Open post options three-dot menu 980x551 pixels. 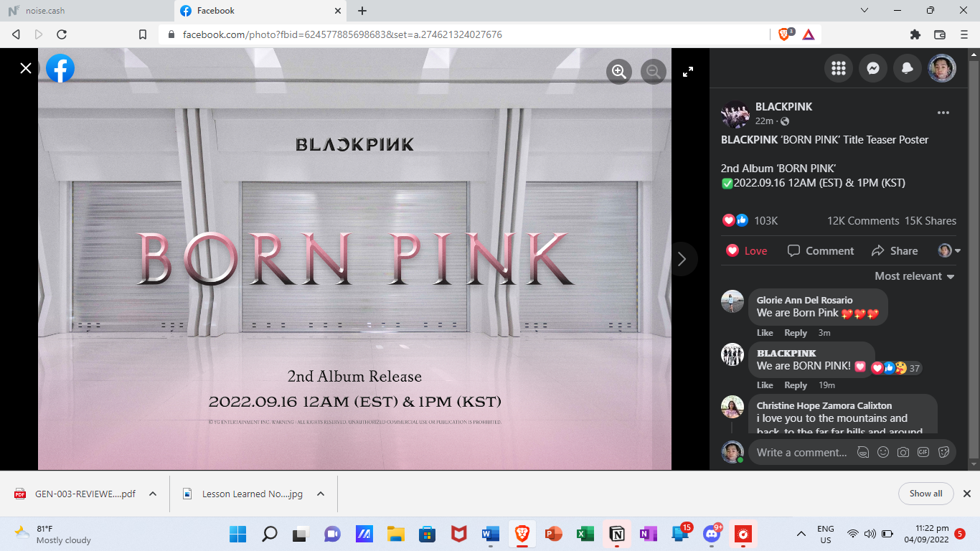coord(943,113)
